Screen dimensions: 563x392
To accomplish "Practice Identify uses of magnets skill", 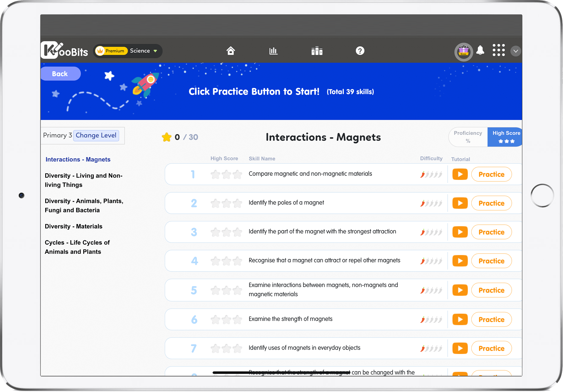I will coord(491,348).
